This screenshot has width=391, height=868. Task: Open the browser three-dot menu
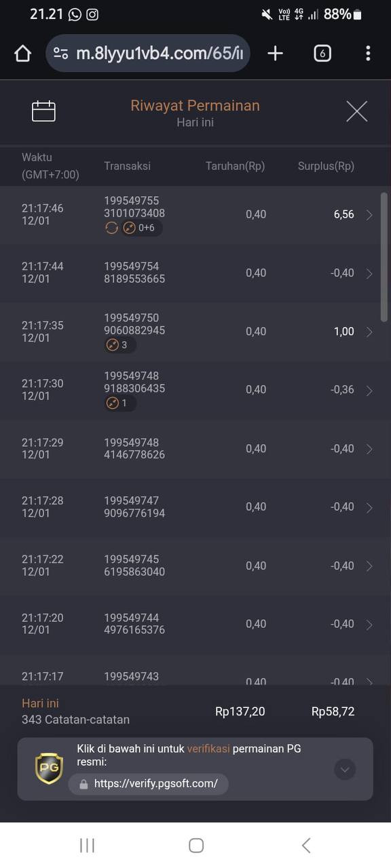[x=368, y=54]
